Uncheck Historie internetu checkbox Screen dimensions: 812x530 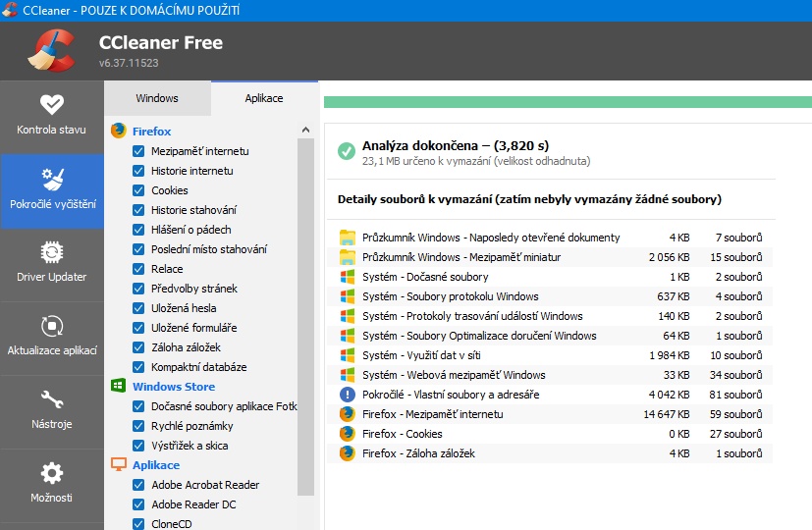click(x=138, y=171)
